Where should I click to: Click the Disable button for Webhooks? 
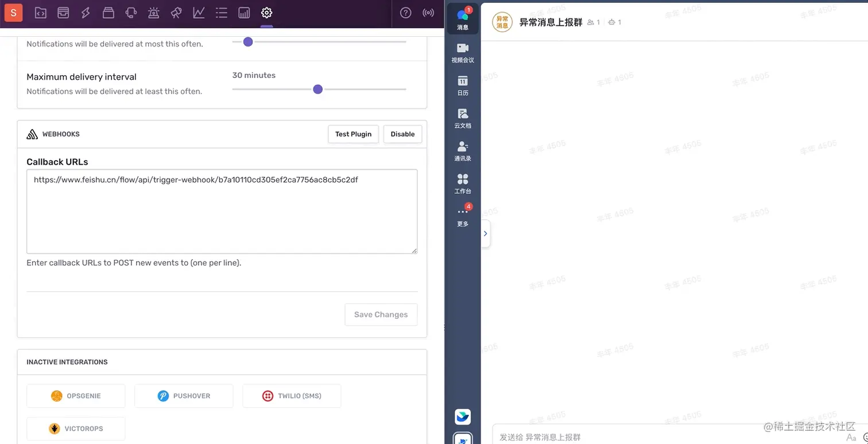(402, 134)
